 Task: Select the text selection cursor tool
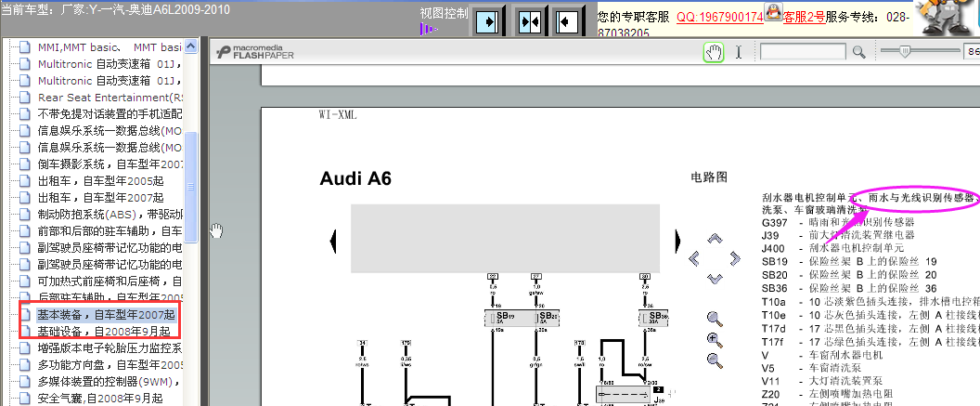click(739, 53)
